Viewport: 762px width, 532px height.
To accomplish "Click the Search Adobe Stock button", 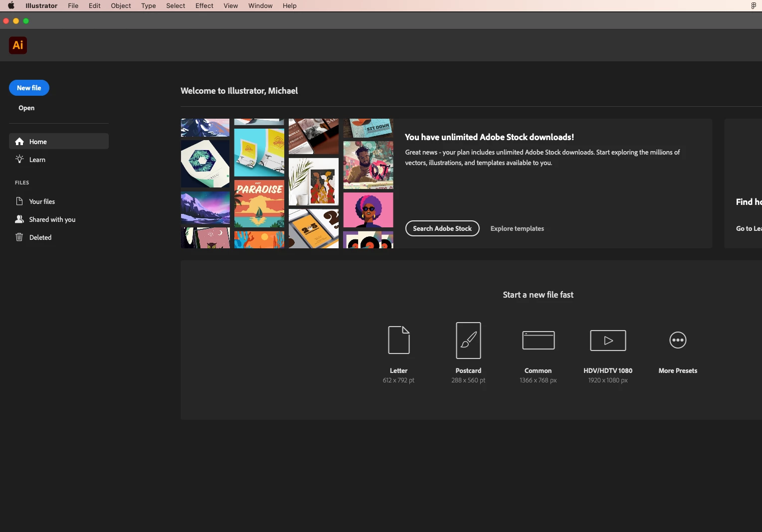I will (x=442, y=228).
